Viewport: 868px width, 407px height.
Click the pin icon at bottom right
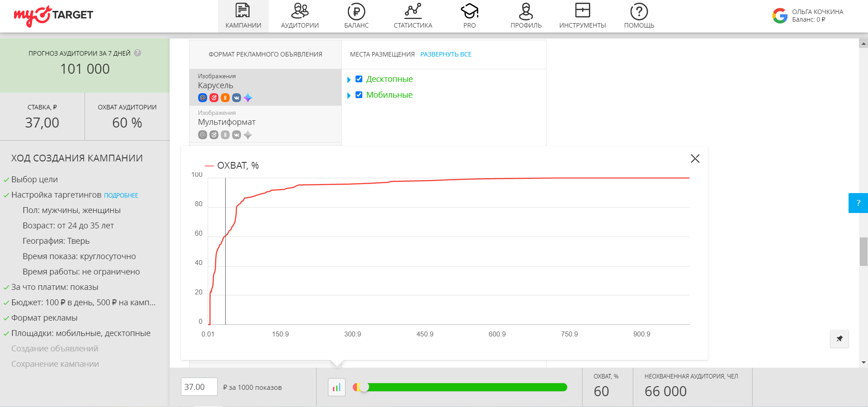[839, 339]
